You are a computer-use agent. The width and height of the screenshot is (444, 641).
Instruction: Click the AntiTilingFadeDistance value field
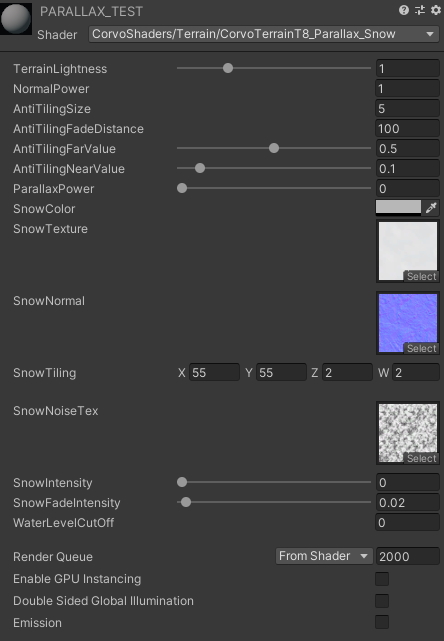[408, 129]
